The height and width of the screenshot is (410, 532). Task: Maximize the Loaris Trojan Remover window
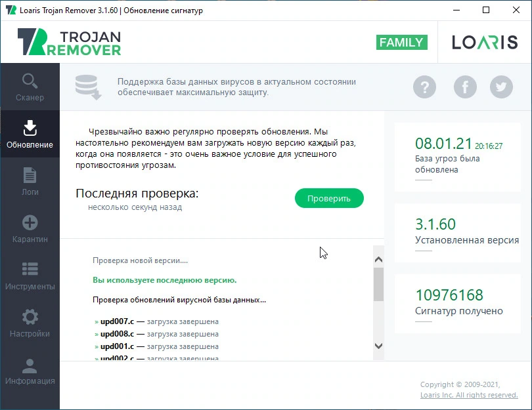(486, 10)
